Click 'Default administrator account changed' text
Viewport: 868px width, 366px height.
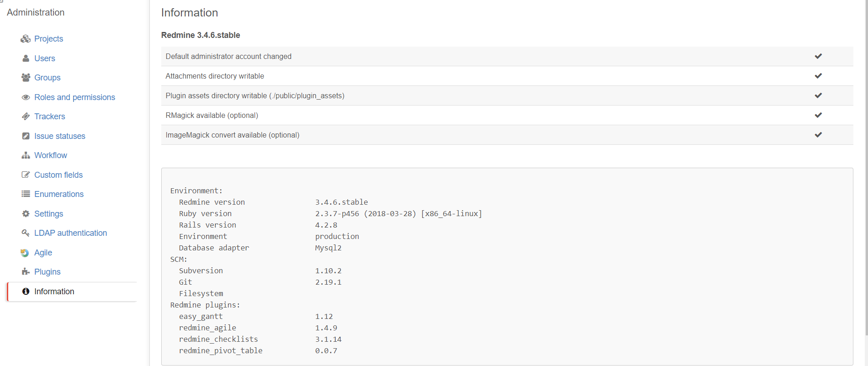click(x=228, y=56)
